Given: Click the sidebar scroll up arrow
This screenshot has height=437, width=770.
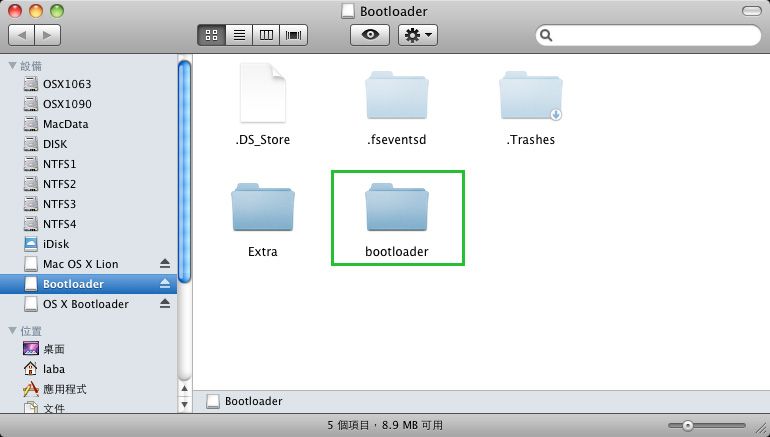Looking at the screenshot, I should [x=185, y=389].
